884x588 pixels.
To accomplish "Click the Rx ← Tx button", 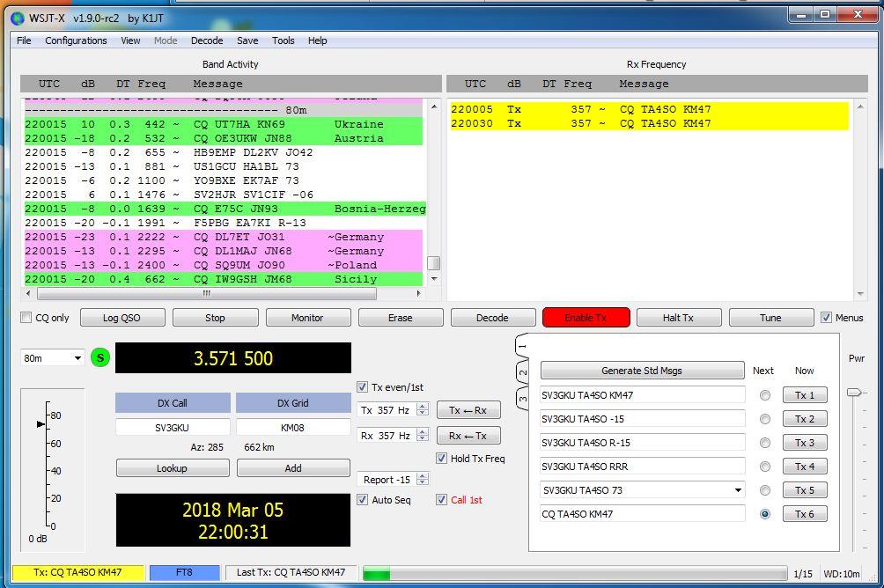I will pyautogui.click(x=468, y=435).
